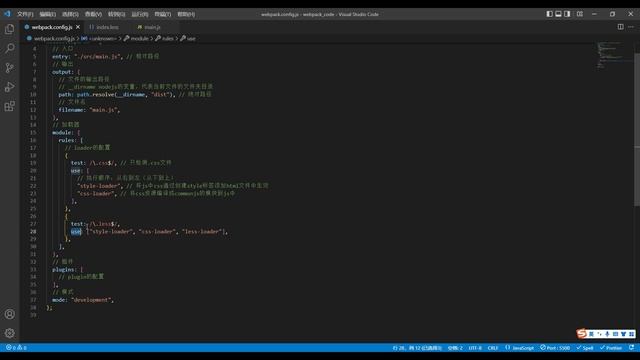The height and width of the screenshot is (360, 640).
Task: Click the Sogou toolbox grid icon
Action: coord(631,334)
